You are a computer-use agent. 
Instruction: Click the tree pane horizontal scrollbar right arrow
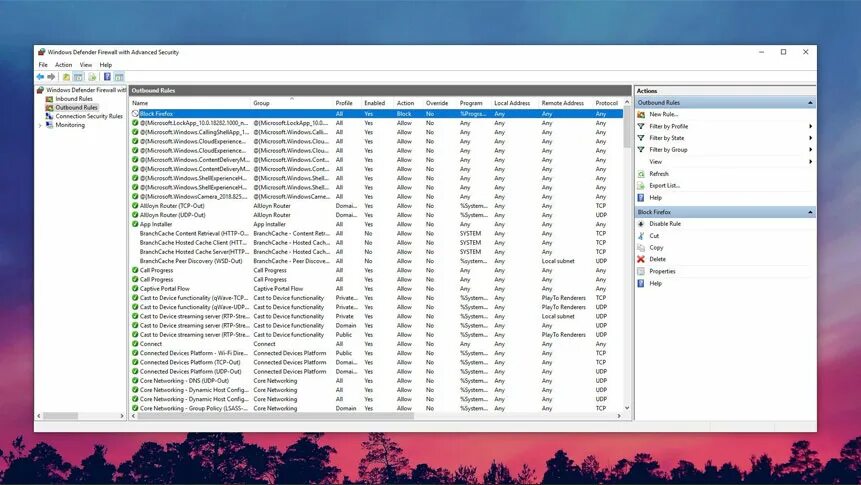click(x=122, y=416)
